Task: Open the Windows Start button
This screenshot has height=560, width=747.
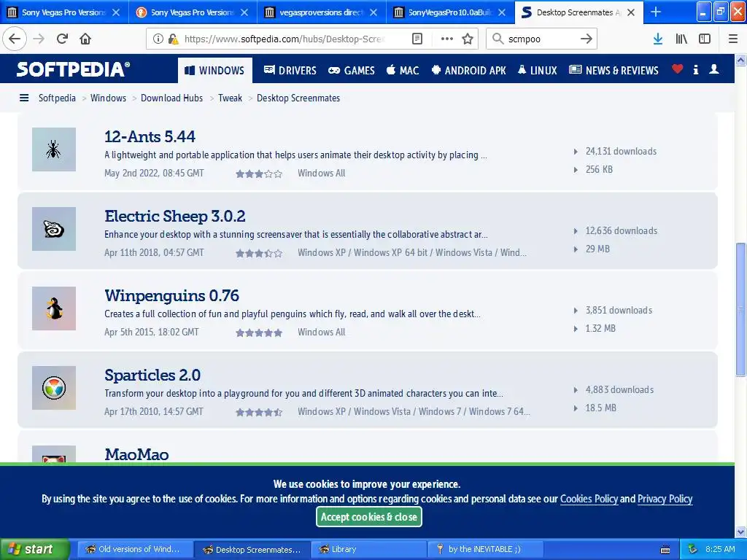Action: point(34,549)
